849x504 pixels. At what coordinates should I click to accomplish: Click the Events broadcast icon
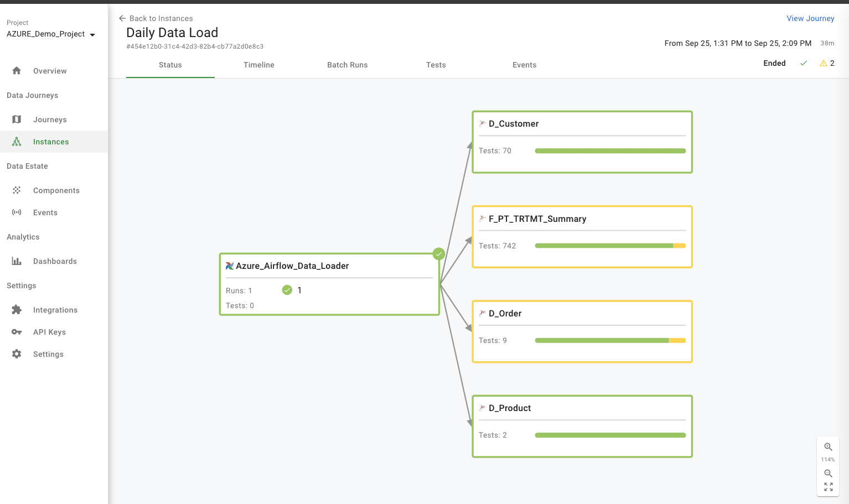coord(17,212)
